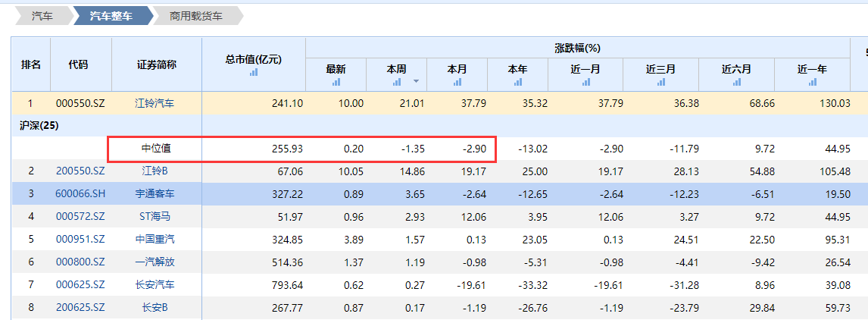Open stock code 000800.SZ link

tap(80, 262)
